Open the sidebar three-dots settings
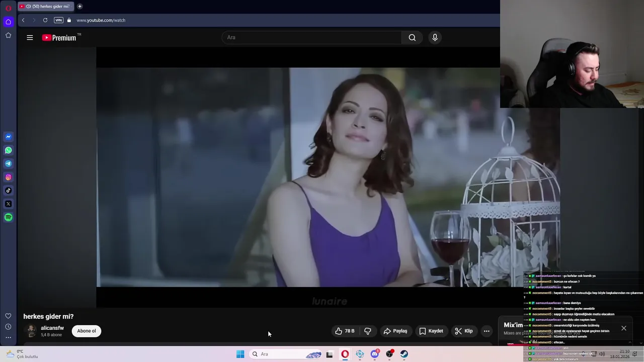Viewport: 644px width, 362px height. 8,337
